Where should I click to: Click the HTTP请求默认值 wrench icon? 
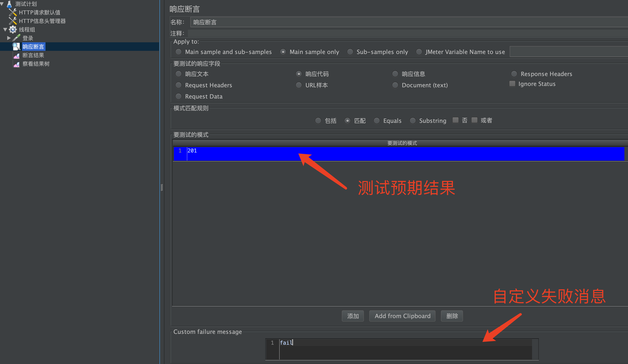pos(12,12)
